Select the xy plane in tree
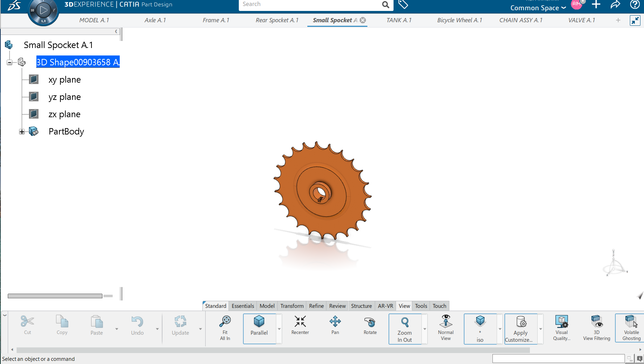 65,80
